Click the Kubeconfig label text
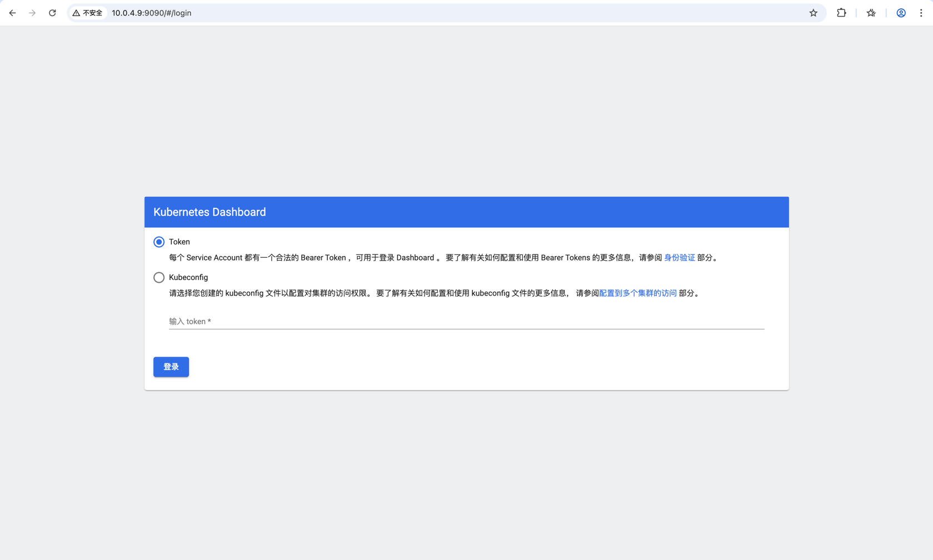Viewport: 933px width, 560px height. pos(188,277)
